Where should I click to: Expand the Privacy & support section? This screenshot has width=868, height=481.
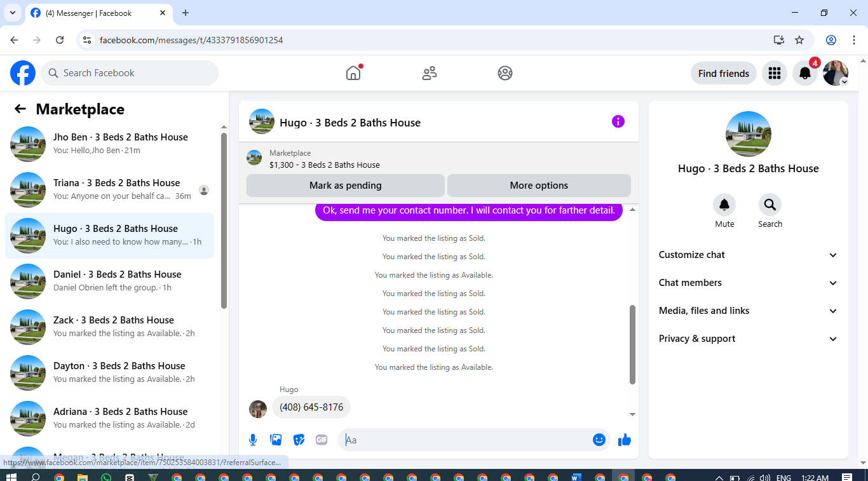point(749,339)
